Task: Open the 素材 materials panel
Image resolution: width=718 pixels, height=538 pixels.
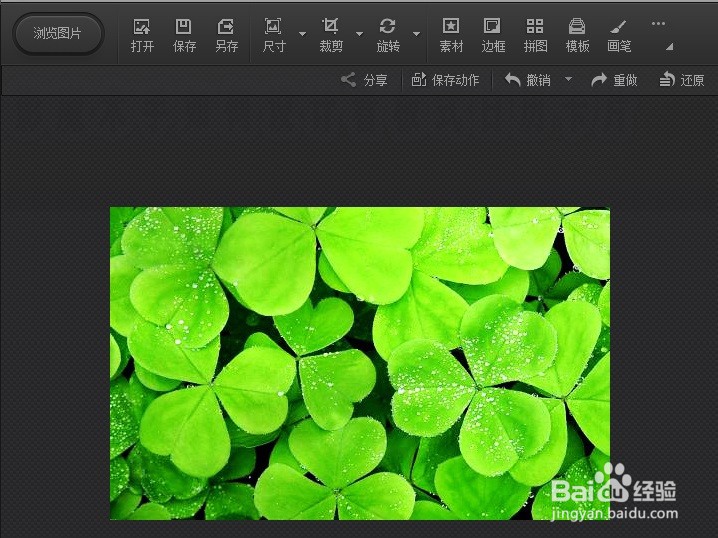Action: [x=451, y=35]
